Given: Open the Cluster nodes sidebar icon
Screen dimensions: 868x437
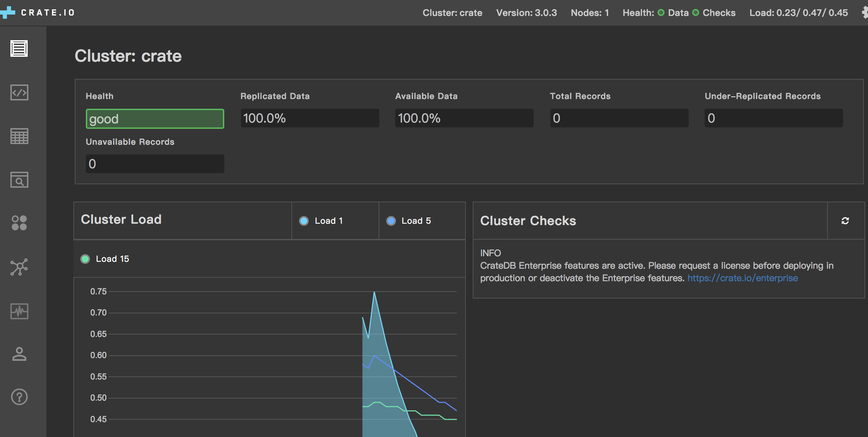Looking at the screenshot, I should (x=19, y=267).
